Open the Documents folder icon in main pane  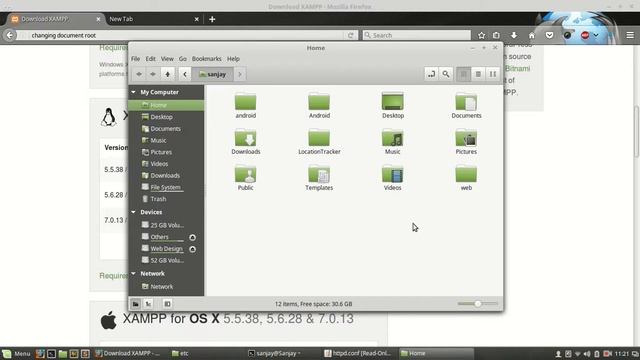(x=466, y=105)
